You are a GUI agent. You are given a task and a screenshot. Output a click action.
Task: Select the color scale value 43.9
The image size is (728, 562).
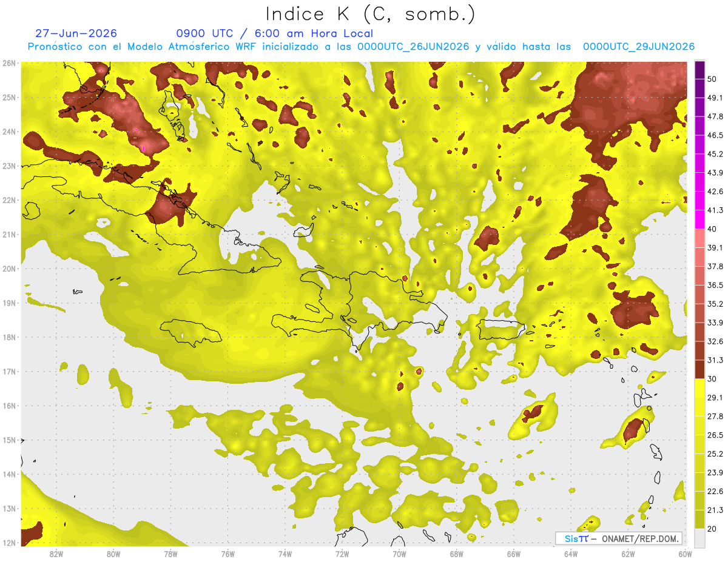point(715,173)
